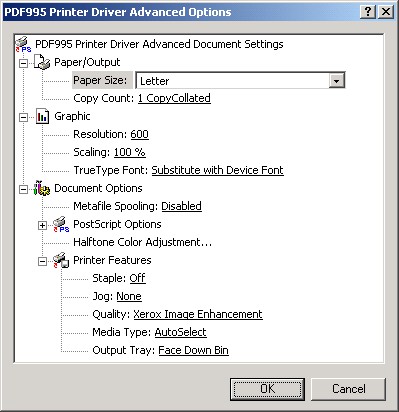Click the Resolution value 600
Image resolution: width=399 pixels, height=412 pixels.
pyautogui.click(x=139, y=134)
